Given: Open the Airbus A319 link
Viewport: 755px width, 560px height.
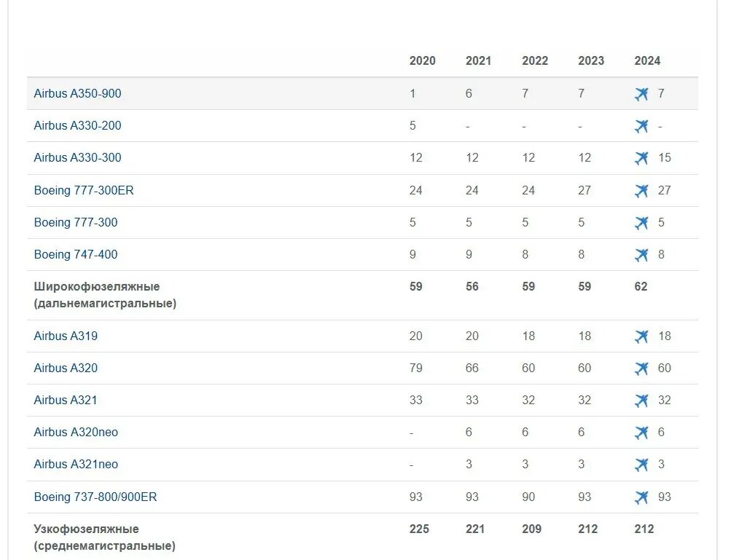Looking at the screenshot, I should [66, 336].
